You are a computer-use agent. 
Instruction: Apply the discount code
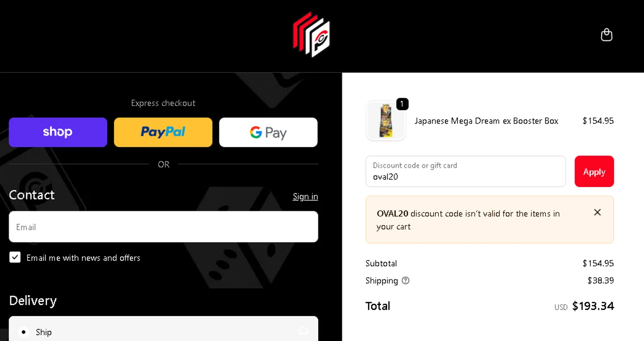point(594,172)
